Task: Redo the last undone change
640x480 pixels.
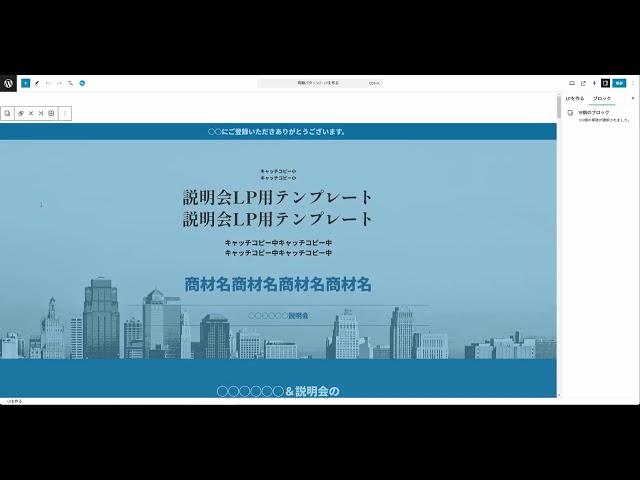Action: [x=59, y=83]
